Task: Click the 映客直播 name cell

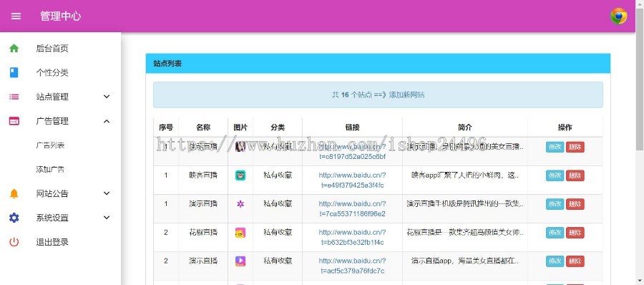Action: pos(203,175)
